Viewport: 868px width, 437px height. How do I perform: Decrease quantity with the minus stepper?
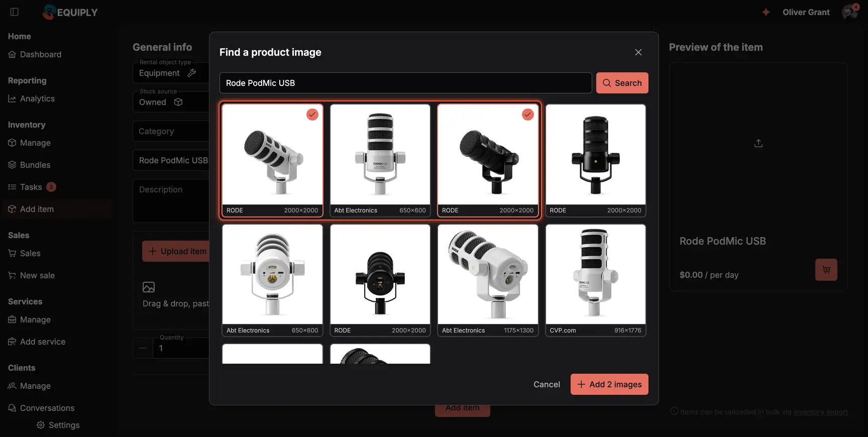[143, 348]
